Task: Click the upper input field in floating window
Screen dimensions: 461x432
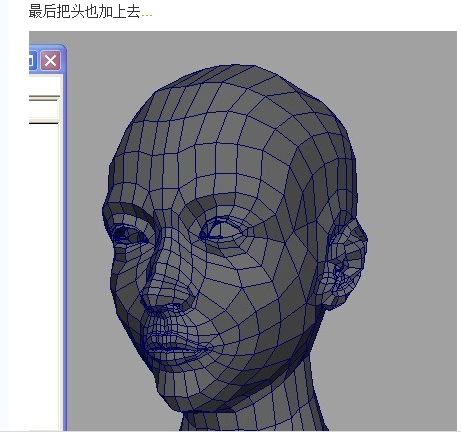Action: click(44, 86)
